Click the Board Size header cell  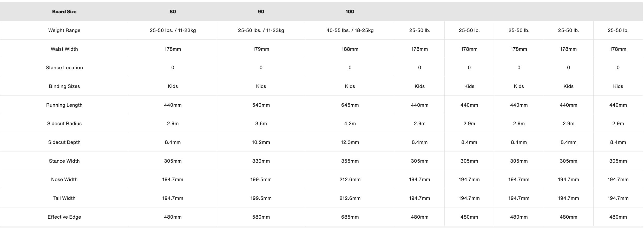(64, 12)
